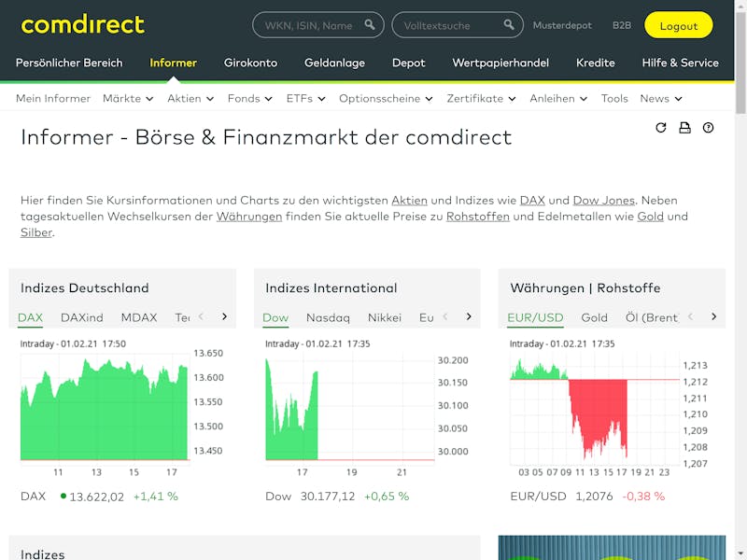The image size is (747, 560).
Task: Select the DAX chart tab
Action: [x=30, y=317]
